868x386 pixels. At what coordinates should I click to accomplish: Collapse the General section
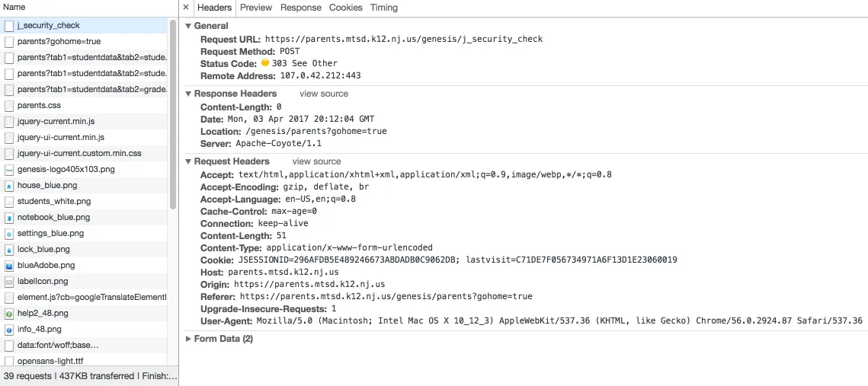point(189,26)
